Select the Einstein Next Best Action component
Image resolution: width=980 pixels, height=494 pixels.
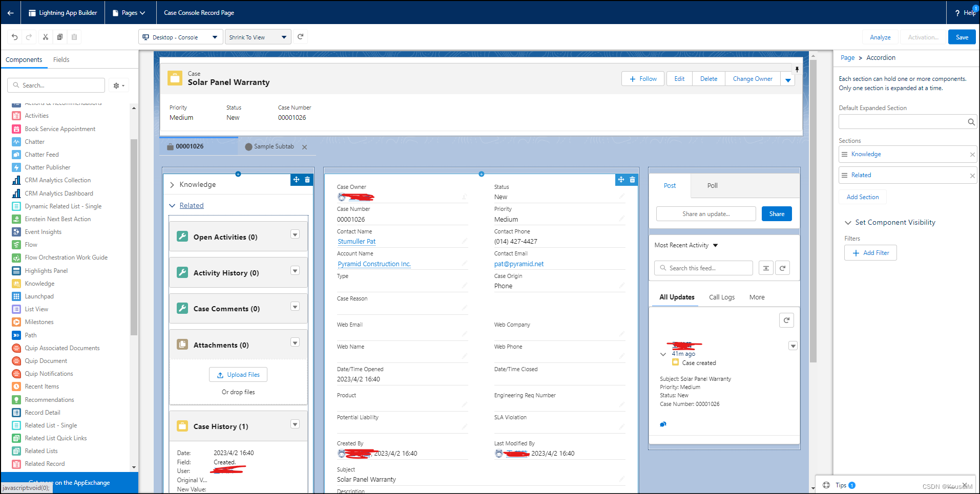point(58,219)
